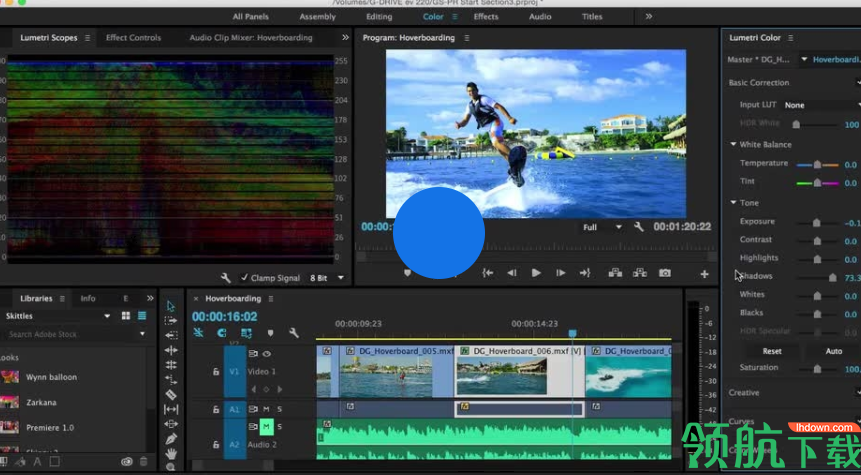Image resolution: width=861 pixels, height=475 pixels.
Task: Open the 8 Bit depth dropdown
Action: pos(327,278)
